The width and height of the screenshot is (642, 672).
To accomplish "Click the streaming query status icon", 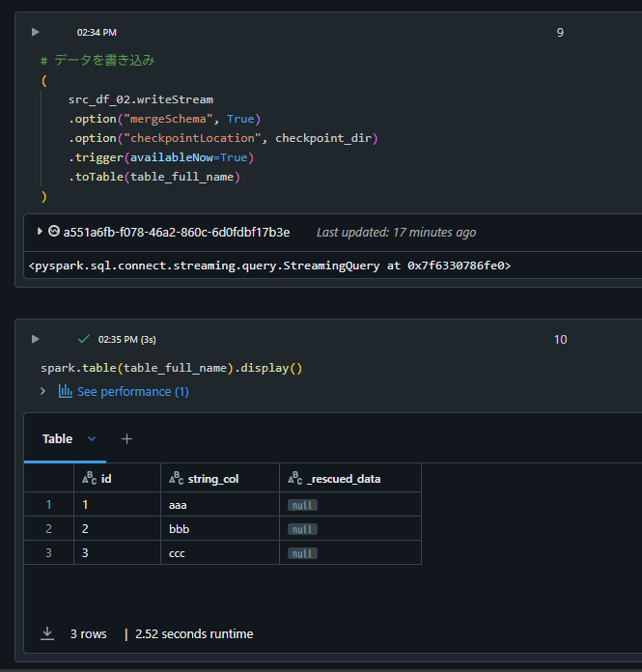I will [53, 232].
